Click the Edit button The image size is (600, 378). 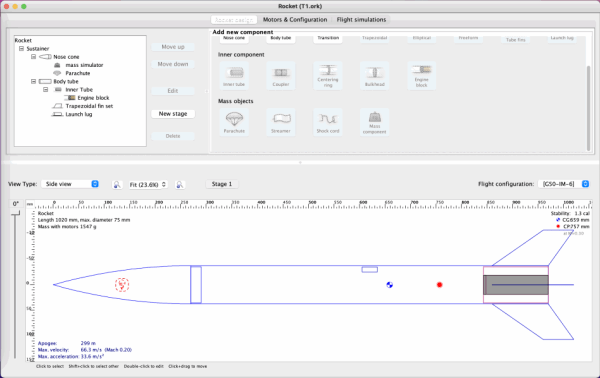173,91
